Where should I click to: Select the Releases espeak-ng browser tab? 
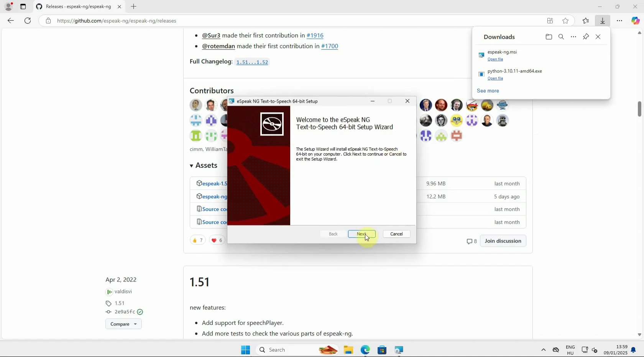coord(79,7)
